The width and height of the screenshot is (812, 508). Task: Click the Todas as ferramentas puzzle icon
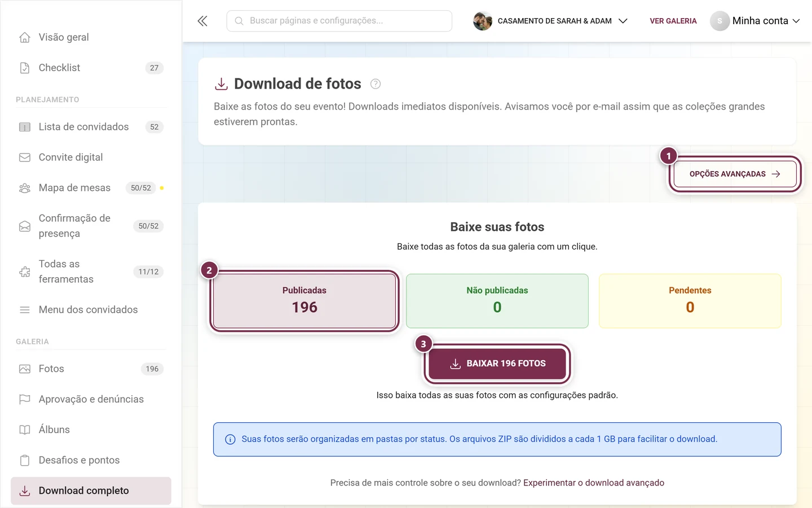tap(25, 272)
